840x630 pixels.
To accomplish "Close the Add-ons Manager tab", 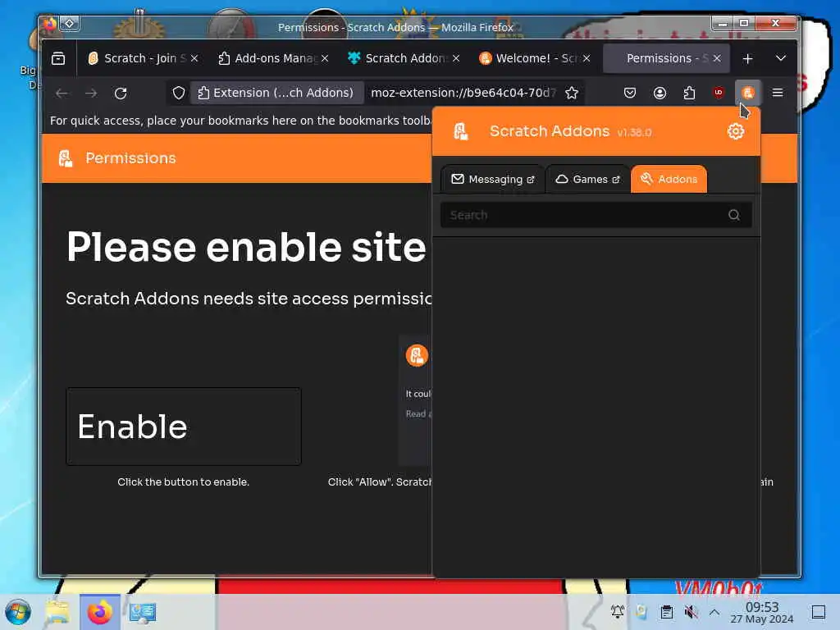I will point(325,58).
